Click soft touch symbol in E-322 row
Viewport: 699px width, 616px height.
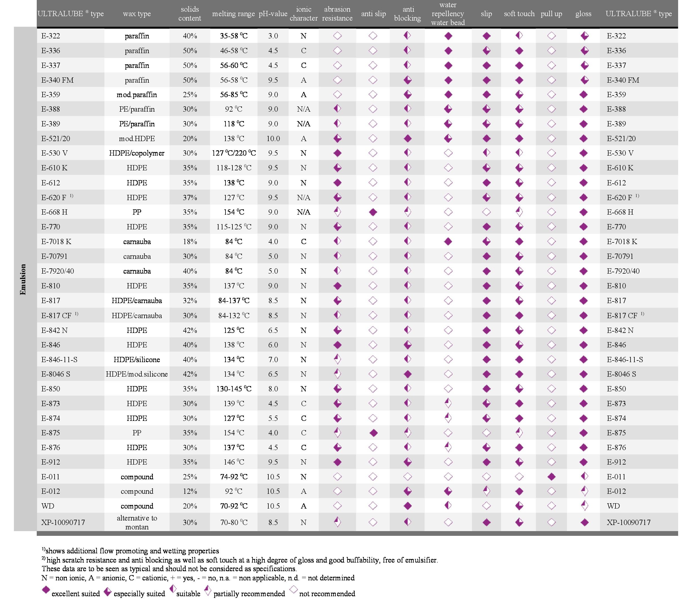tap(519, 35)
